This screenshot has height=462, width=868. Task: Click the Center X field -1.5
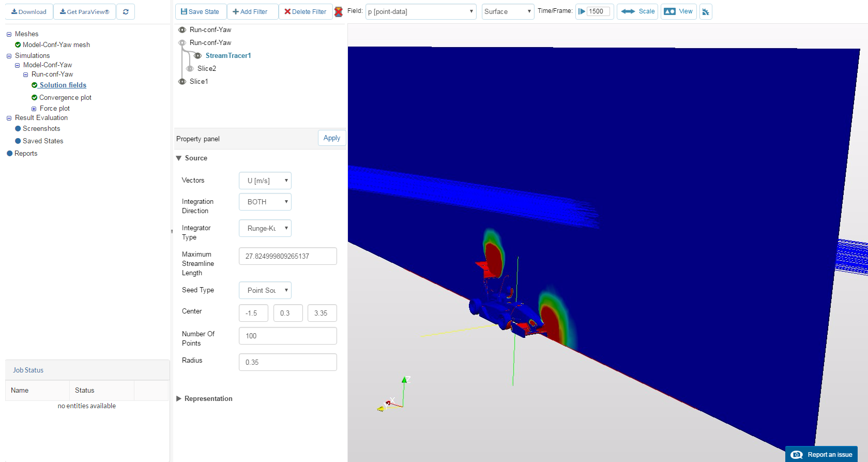(253, 313)
